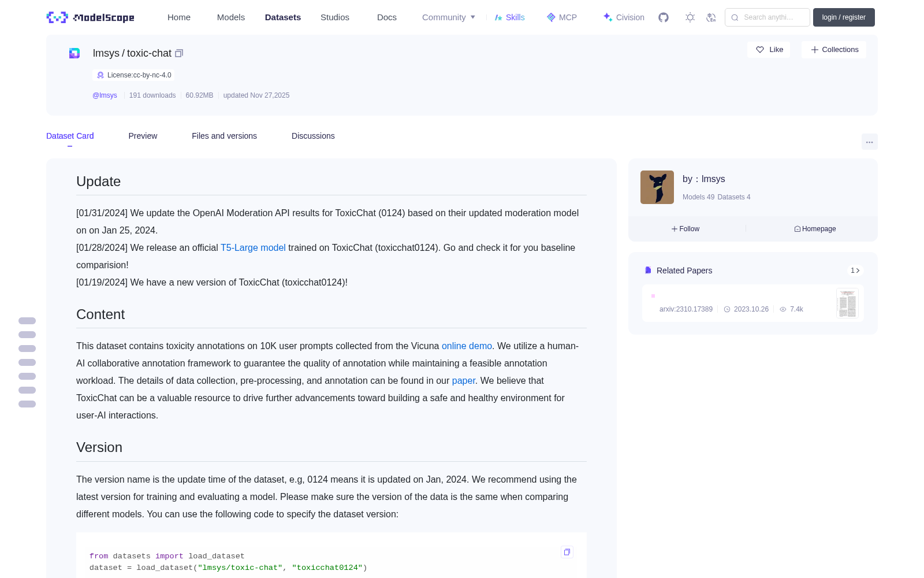Open the T5-Large model link
Image resolution: width=924 pixels, height=578 pixels.
pyautogui.click(x=253, y=247)
